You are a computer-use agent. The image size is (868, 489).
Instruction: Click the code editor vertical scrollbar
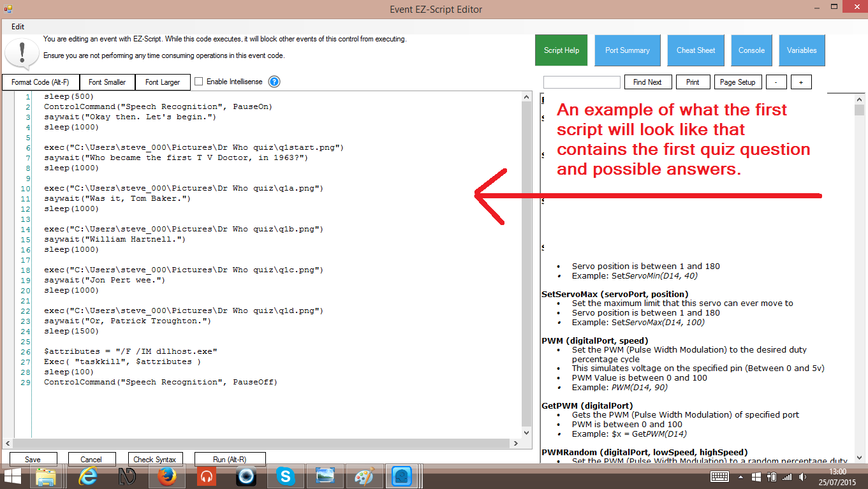pyautogui.click(x=527, y=264)
